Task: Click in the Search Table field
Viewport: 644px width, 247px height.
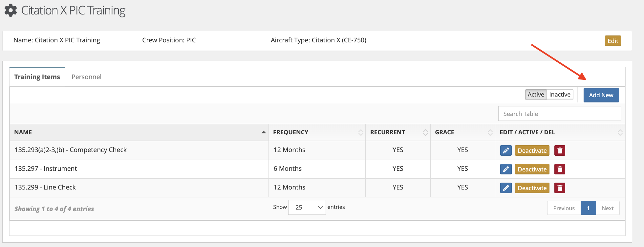Action: [x=559, y=114]
